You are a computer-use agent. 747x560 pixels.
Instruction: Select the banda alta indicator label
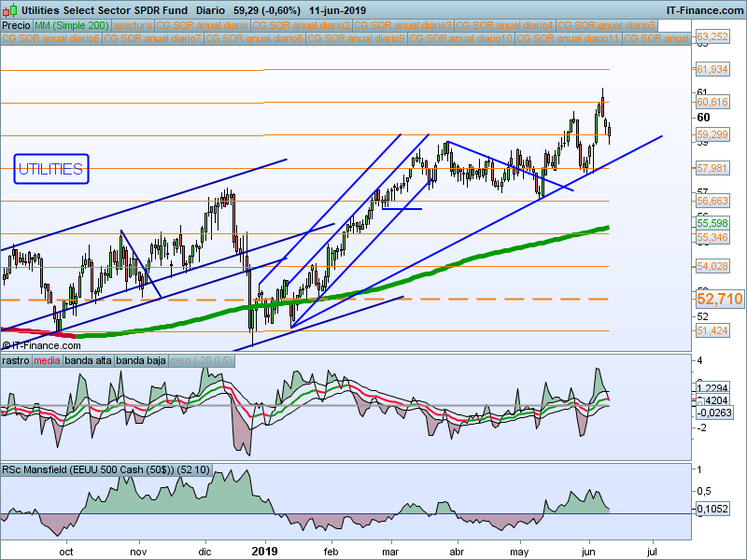click(x=89, y=360)
